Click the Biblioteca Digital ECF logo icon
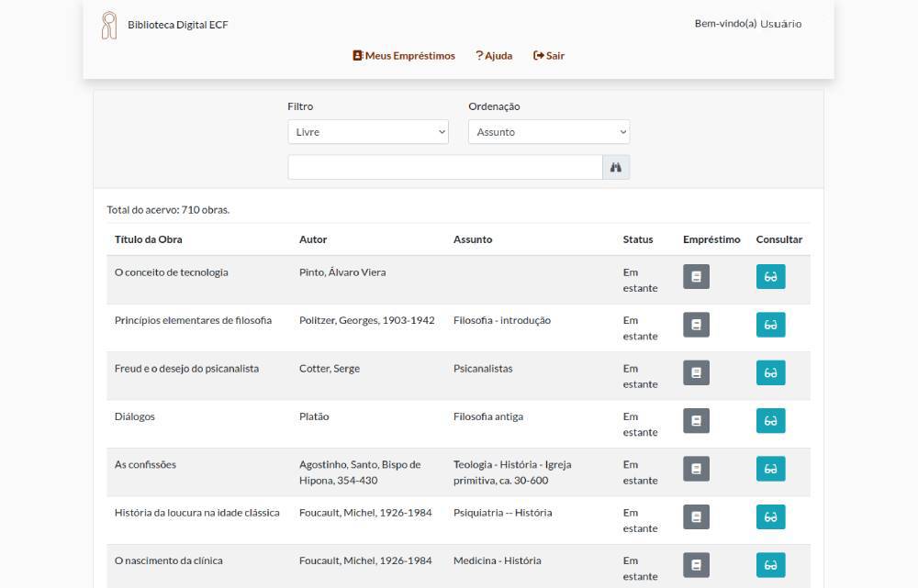The image size is (918, 588). (x=109, y=25)
